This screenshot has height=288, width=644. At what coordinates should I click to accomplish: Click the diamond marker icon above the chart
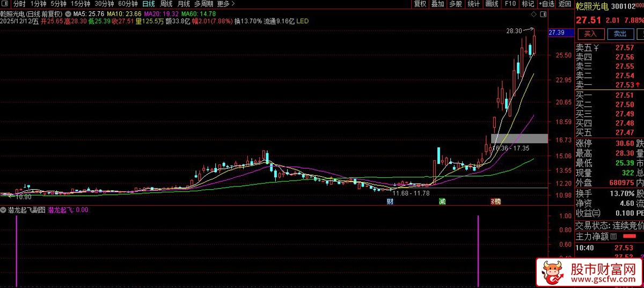pos(533,13)
